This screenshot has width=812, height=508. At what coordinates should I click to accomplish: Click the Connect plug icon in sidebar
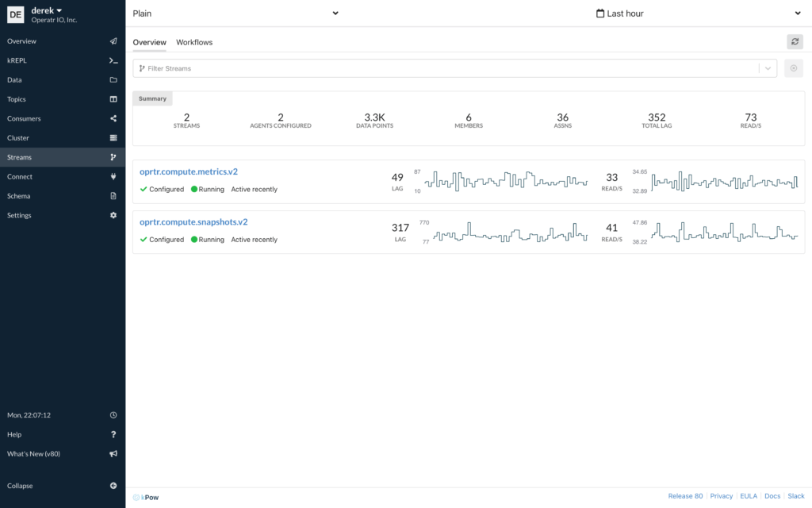[113, 177]
